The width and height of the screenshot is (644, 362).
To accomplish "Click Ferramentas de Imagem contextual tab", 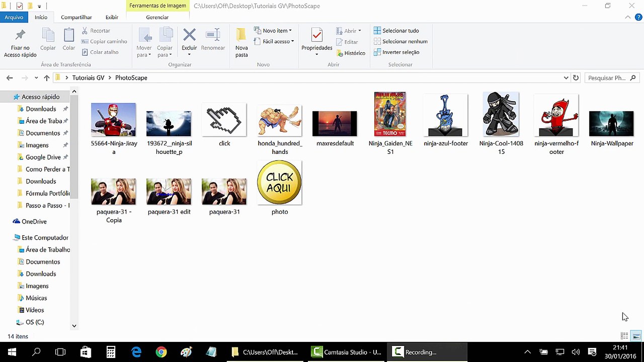I will [157, 6].
